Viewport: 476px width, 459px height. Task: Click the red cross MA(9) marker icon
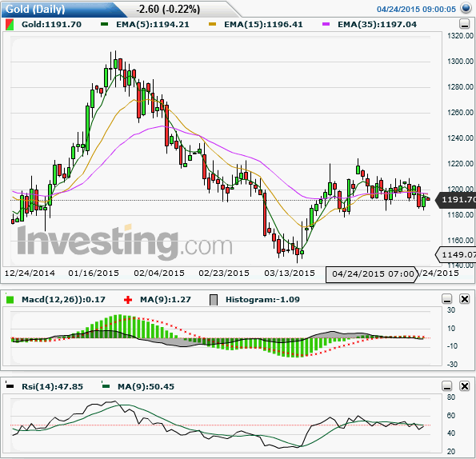click(x=128, y=300)
